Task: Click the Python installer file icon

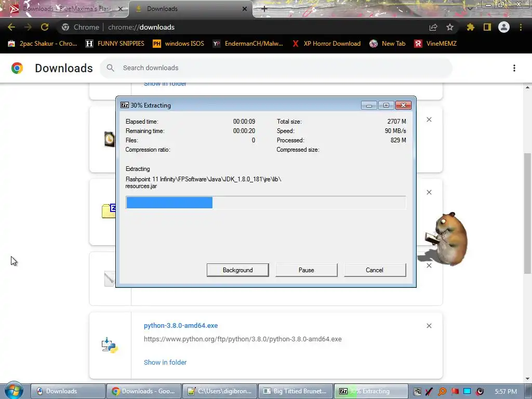Action: [x=110, y=345]
